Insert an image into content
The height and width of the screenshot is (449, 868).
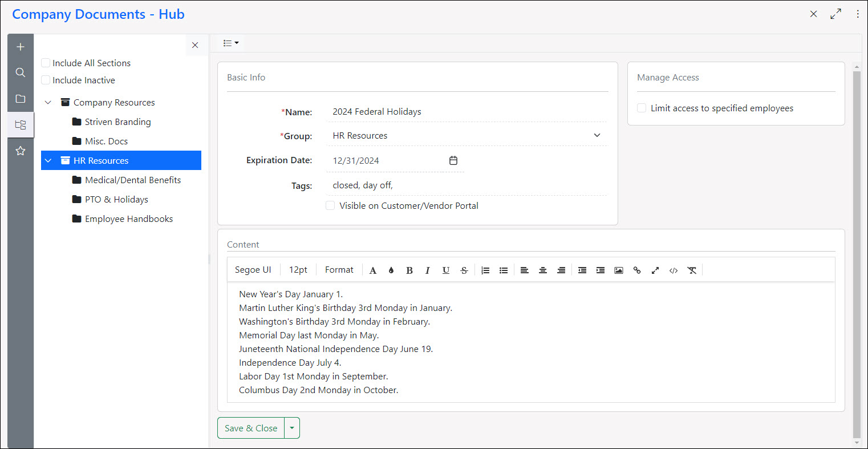point(619,270)
